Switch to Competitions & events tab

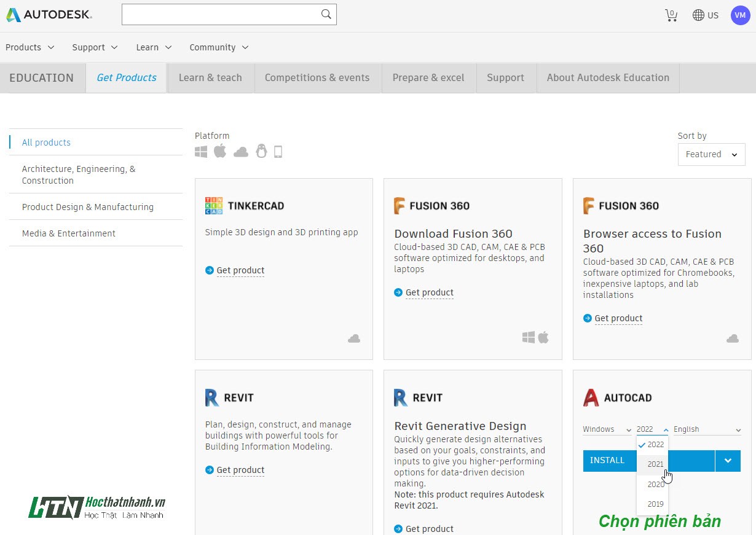pos(317,78)
